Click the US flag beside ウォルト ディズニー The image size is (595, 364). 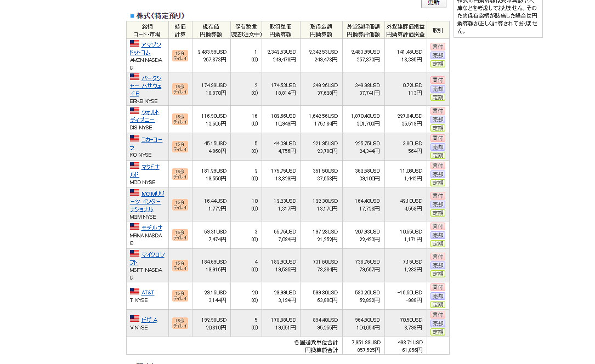click(x=134, y=111)
